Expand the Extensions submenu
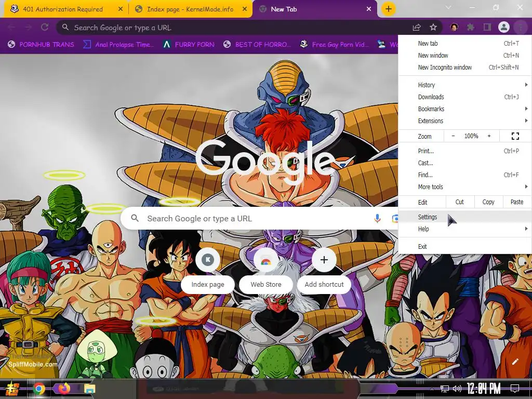This screenshot has width=532, height=399. click(x=465, y=121)
